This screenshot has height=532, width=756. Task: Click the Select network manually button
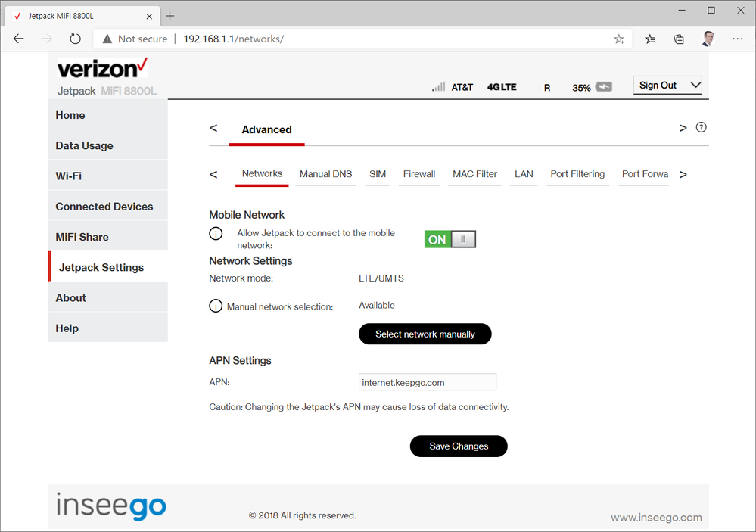425,334
